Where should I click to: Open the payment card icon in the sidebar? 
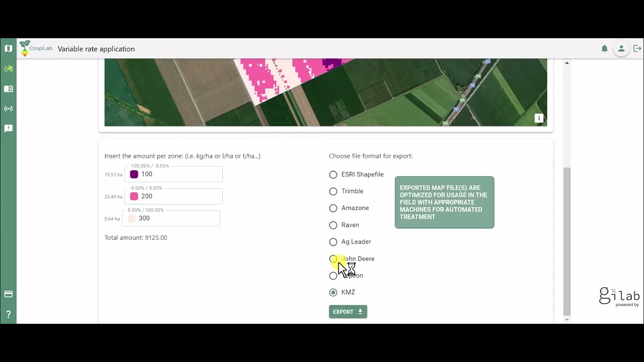coord(8,294)
